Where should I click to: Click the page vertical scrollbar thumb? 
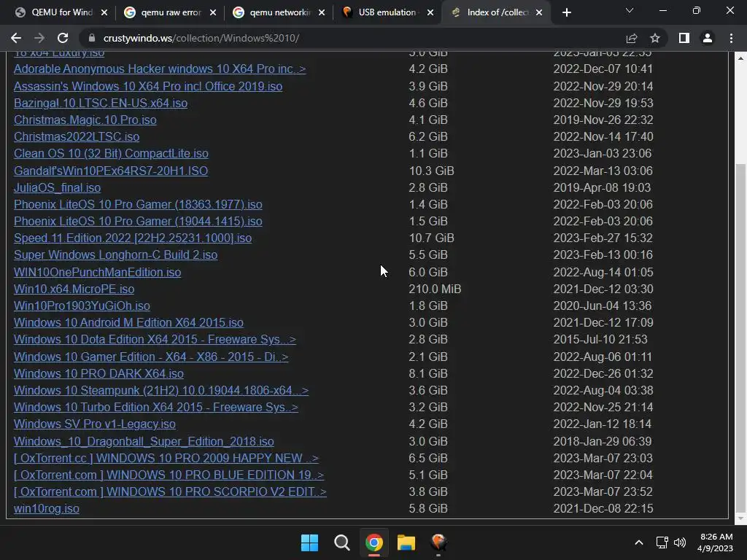coord(741,338)
